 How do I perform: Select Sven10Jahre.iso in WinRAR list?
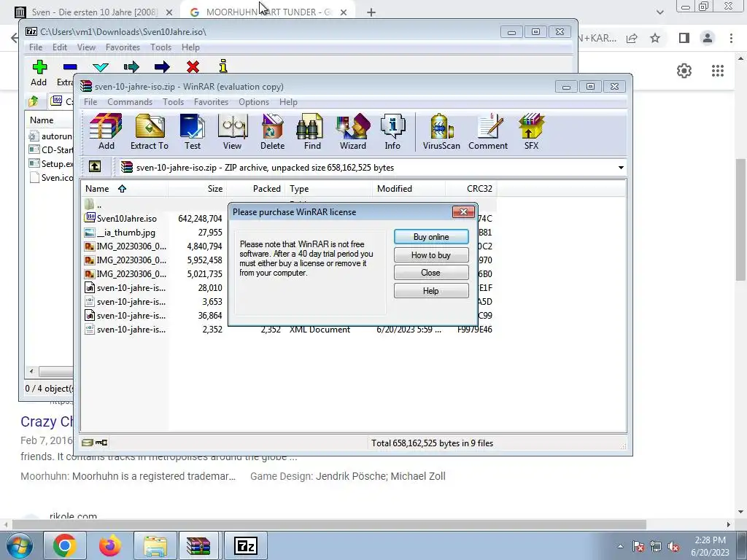[x=126, y=219]
